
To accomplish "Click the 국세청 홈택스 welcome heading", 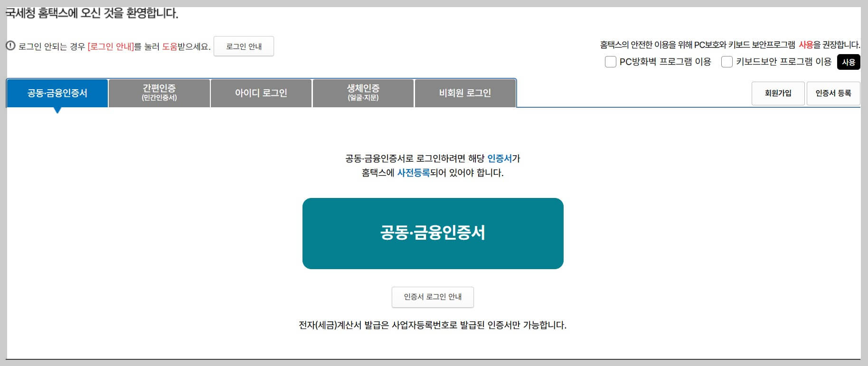I will 92,13.
